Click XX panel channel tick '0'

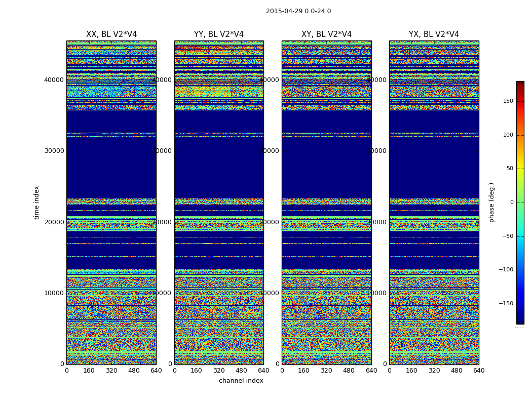point(66,371)
